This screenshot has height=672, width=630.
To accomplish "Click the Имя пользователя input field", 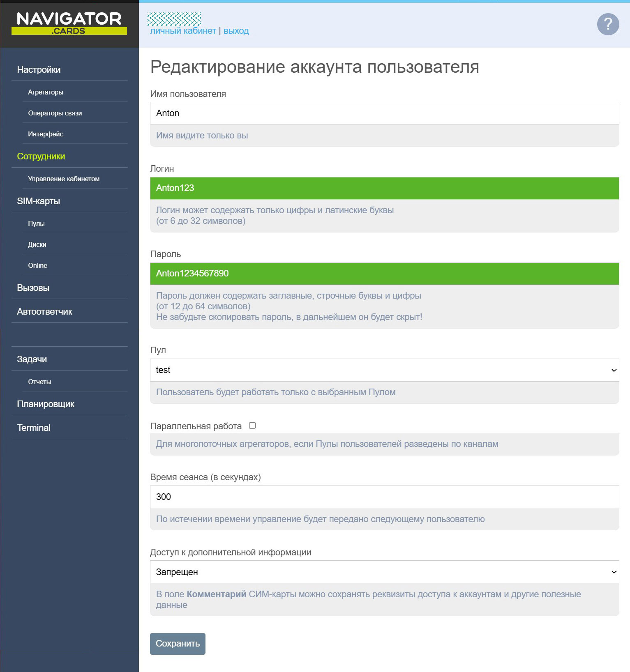I will [x=384, y=113].
